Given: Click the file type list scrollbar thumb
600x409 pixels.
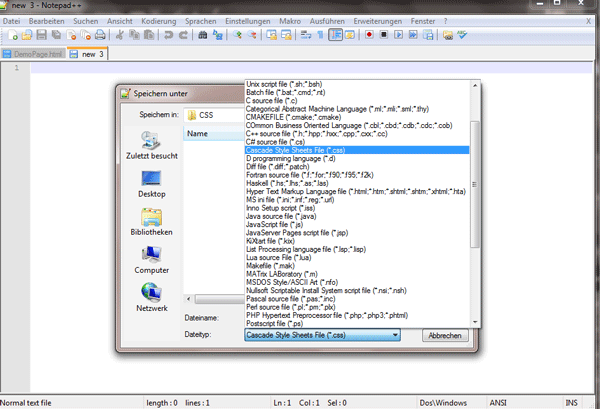Looking at the screenshot, I should pos(475,184).
